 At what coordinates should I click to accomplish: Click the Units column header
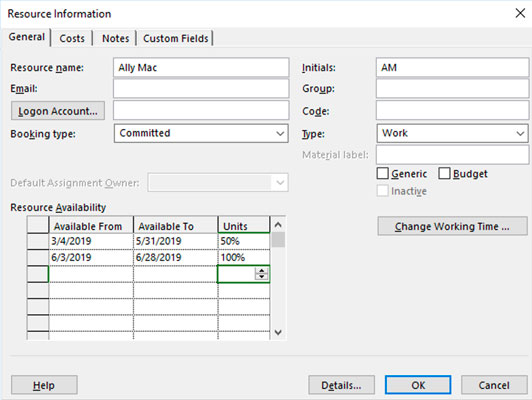tap(244, 226)
